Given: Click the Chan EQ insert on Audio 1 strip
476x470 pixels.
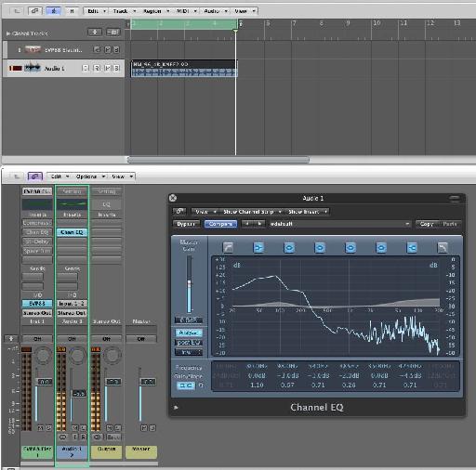Looking at the screenshot, I should 72,232.
